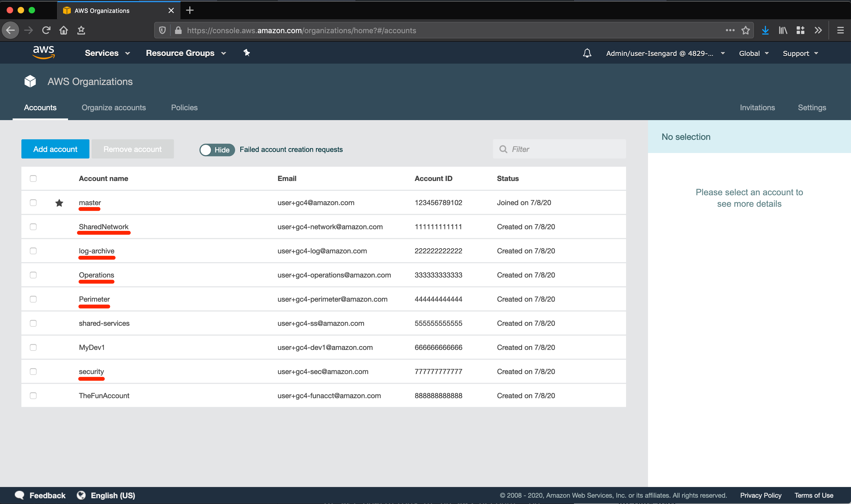Viewport: 851px width, 504px height.
Task: Check the security account checkbox
Action: click(33, 371)
